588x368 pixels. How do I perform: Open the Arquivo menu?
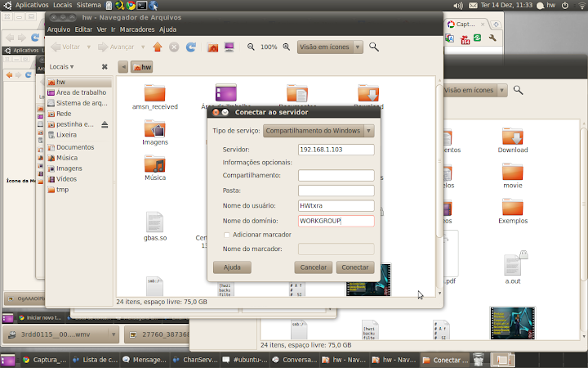[59, 29]
